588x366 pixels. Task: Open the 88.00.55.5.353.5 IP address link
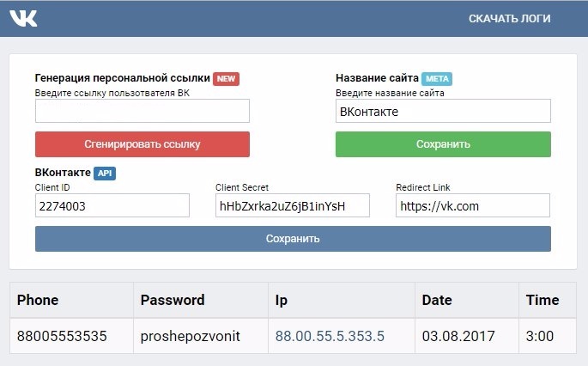(330, 336)
